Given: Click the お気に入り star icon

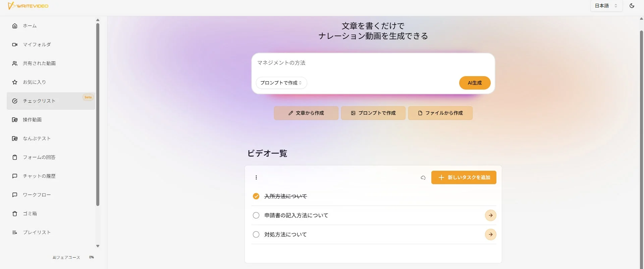Looking at the screenshot, I should click(15, 82).
